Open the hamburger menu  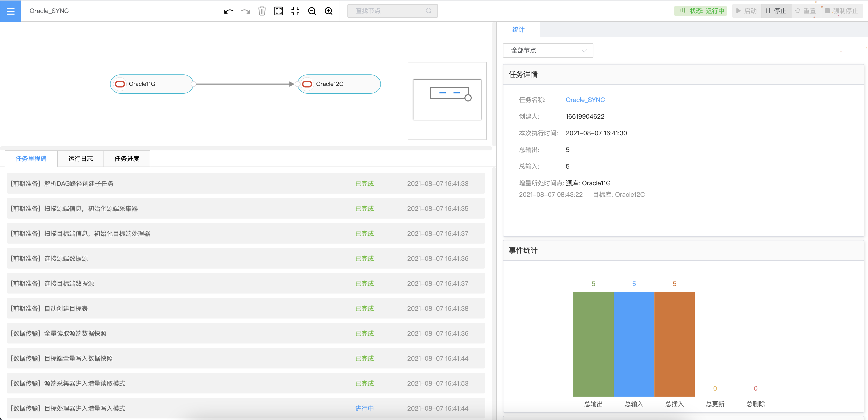click(x=10, y=11)
